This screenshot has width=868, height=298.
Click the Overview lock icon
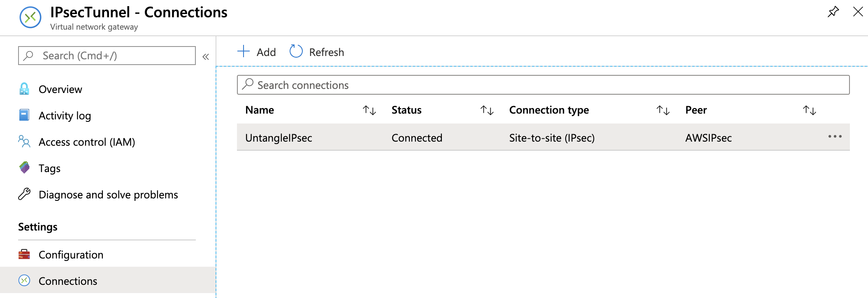point(24,89)
